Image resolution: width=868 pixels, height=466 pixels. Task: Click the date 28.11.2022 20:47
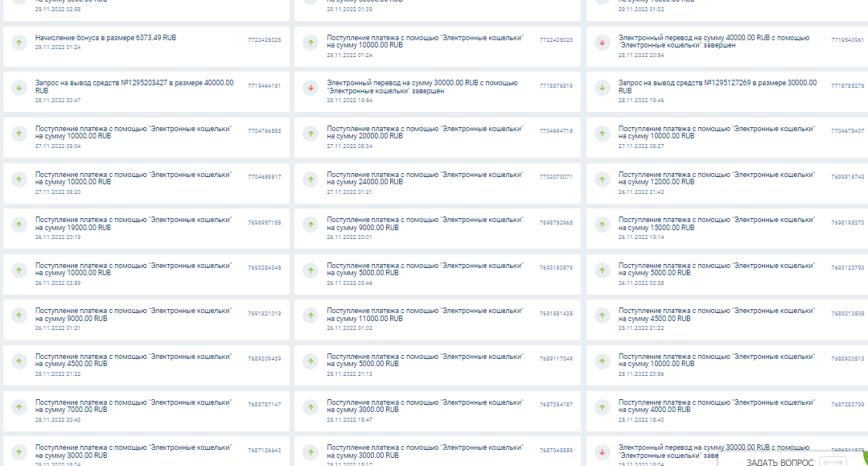pos(58,101)
